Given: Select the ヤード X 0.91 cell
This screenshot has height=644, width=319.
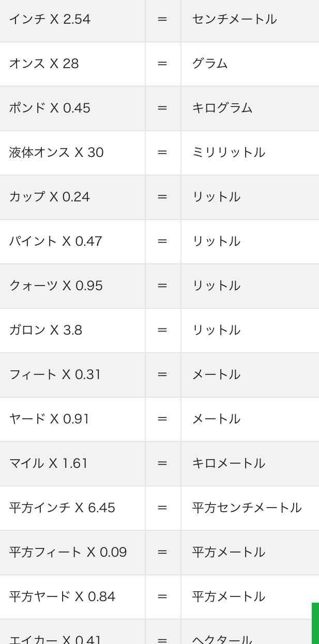Looking at the screenshot, I should (72, 419).
